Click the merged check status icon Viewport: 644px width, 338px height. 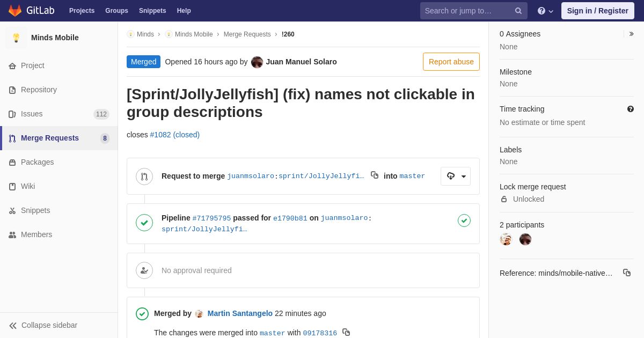142,314
